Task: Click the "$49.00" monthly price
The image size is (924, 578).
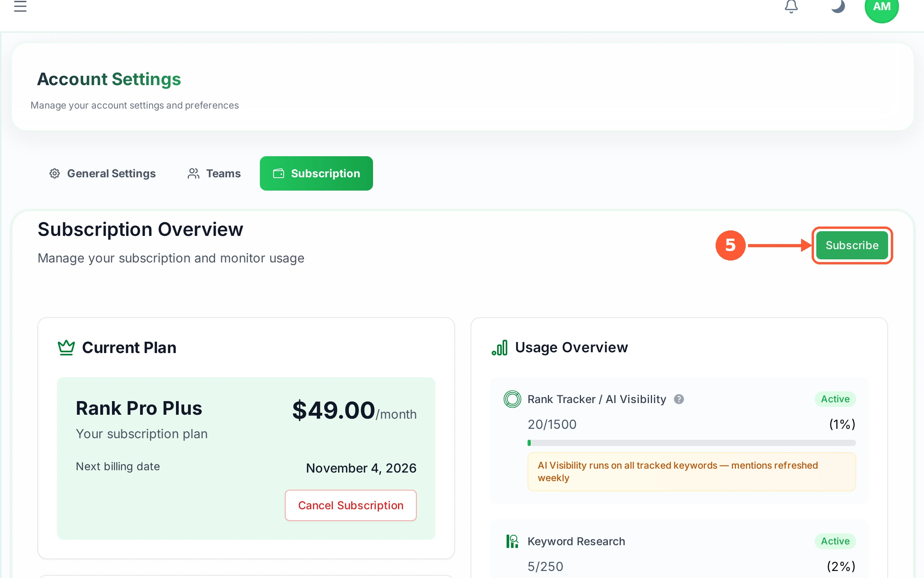Action: click(334, 410)
